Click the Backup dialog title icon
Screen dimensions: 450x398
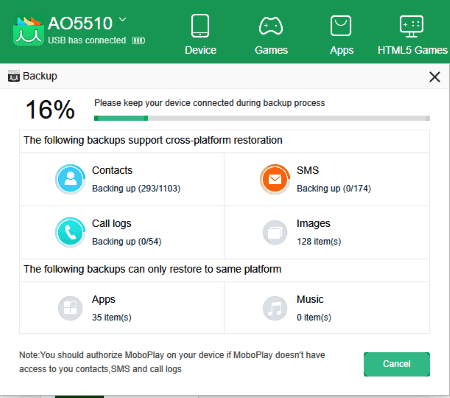coord(14,76)
